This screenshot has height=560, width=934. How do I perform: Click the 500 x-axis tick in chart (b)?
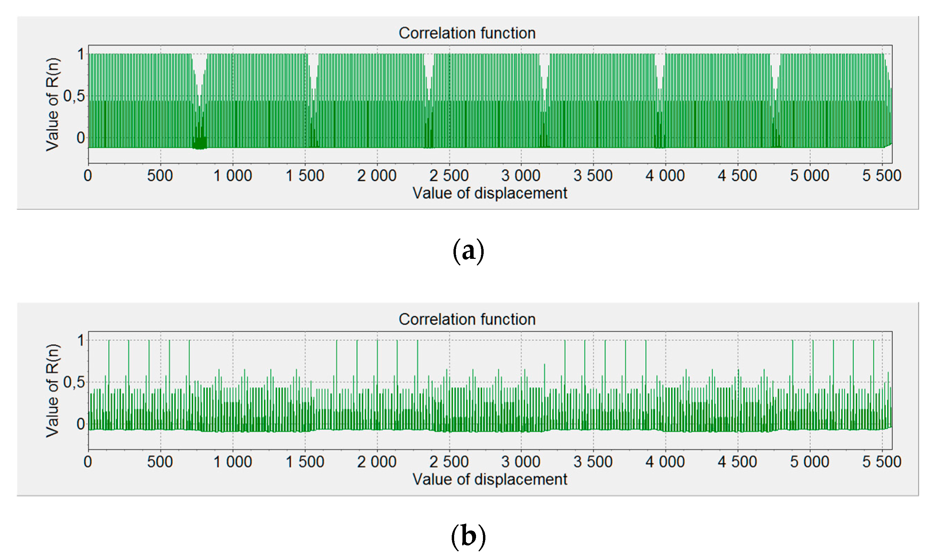[x=160, y=462]
